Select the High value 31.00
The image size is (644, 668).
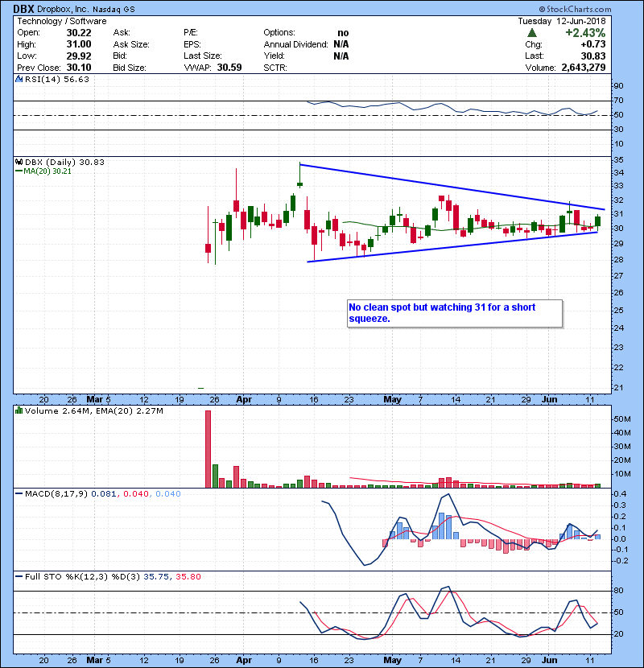[x=79, y=44]
